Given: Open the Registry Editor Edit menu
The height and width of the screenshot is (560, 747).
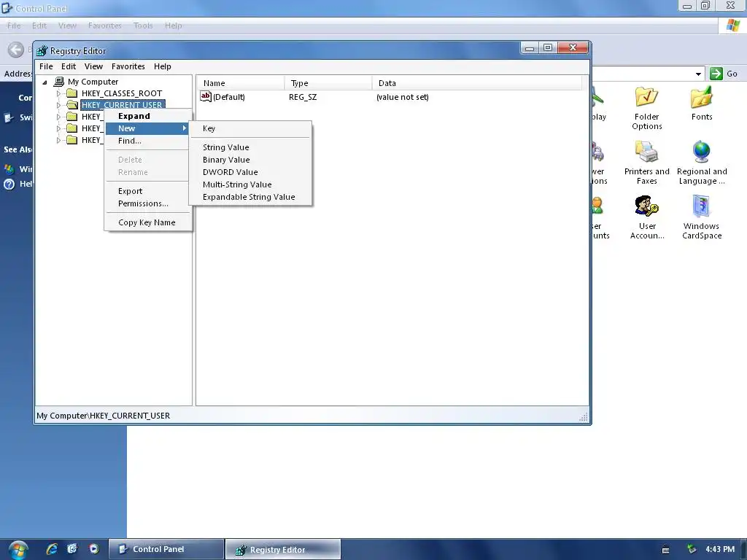Looking at the screenshot, I should (69, 66).
